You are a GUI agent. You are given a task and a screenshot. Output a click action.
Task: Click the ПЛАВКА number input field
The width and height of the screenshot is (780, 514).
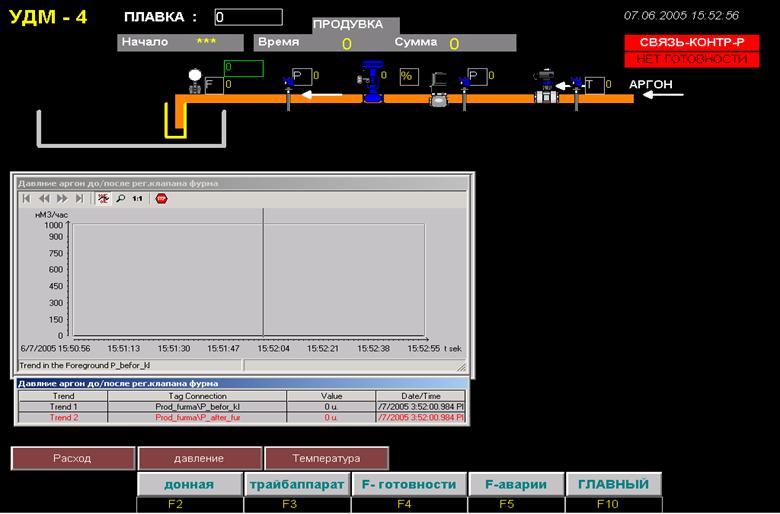coord(249,17)
